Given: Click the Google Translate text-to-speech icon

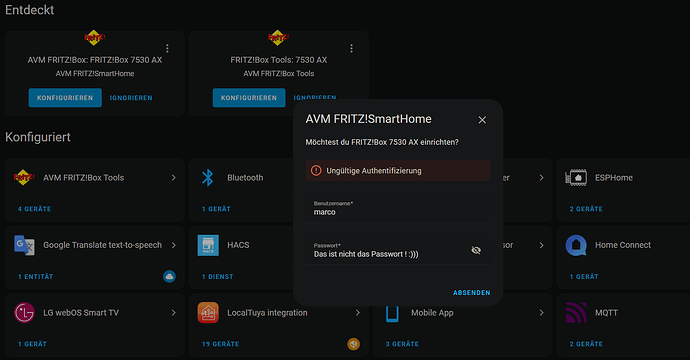Looking at the screenshot, I should 24,245.
